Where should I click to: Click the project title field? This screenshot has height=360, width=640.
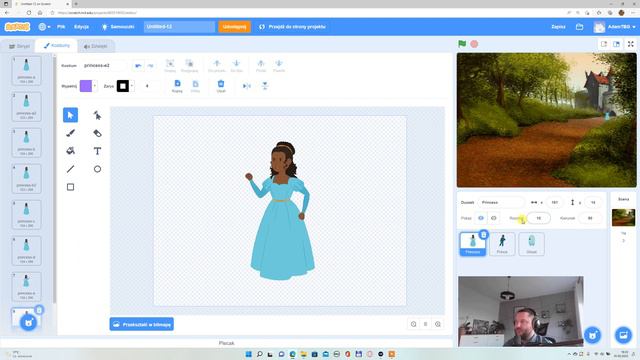(x=179, y=27)
